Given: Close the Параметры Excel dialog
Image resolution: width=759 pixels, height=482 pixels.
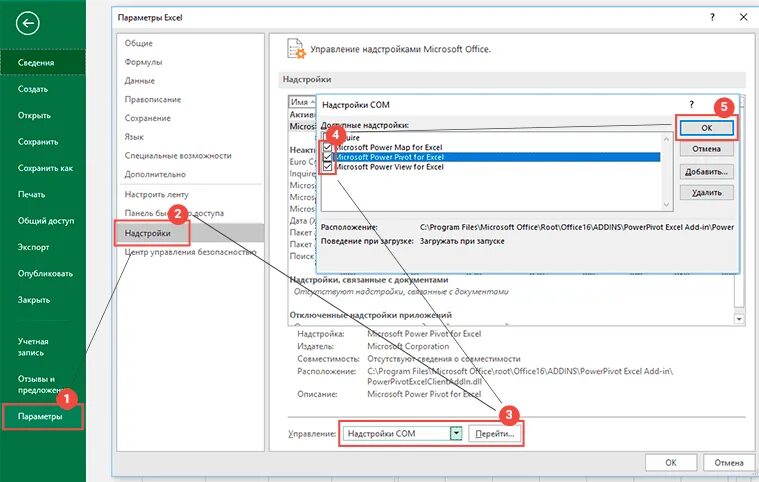Looking at the screenshot, I should pyautogui.click(x=744, y=17).
